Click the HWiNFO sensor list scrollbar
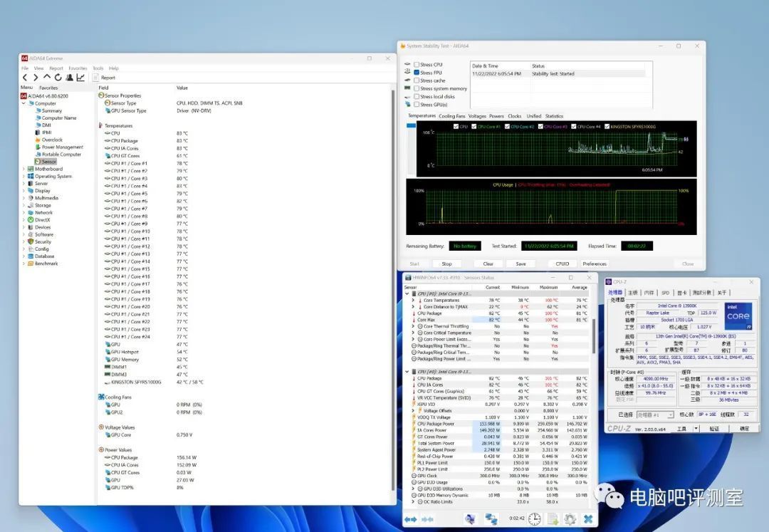This screenshot has width=769, height=532. (593, 335)
